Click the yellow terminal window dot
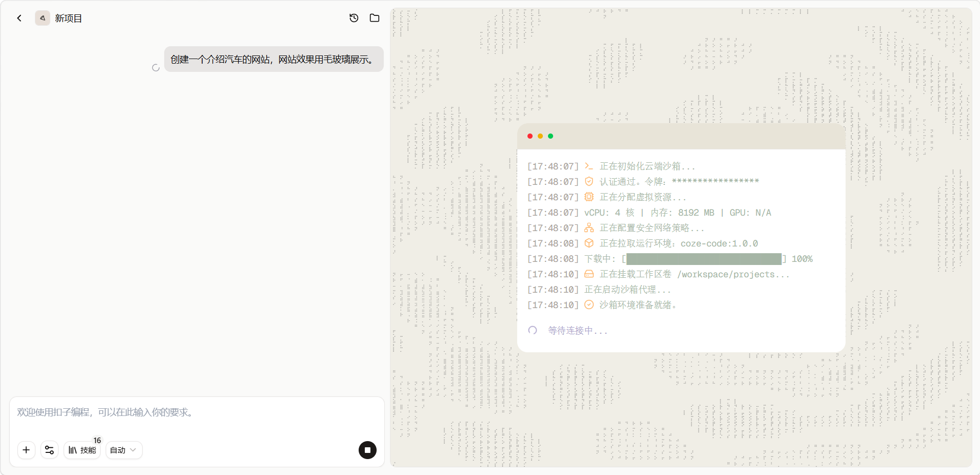 point(540,136)
